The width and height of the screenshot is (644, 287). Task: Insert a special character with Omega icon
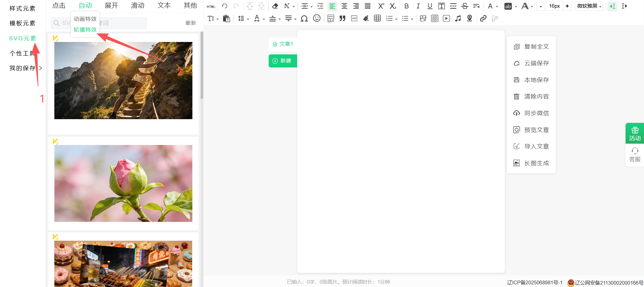coord(304,18)
